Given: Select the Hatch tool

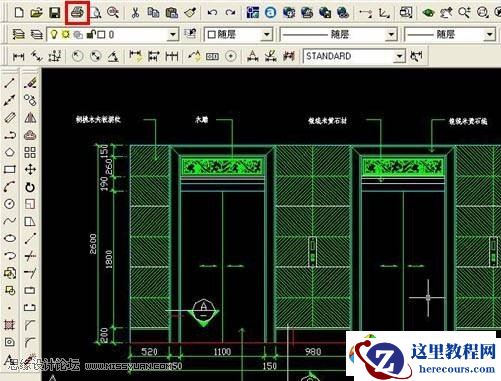Looking at the screenshot, I should (10, 324).
